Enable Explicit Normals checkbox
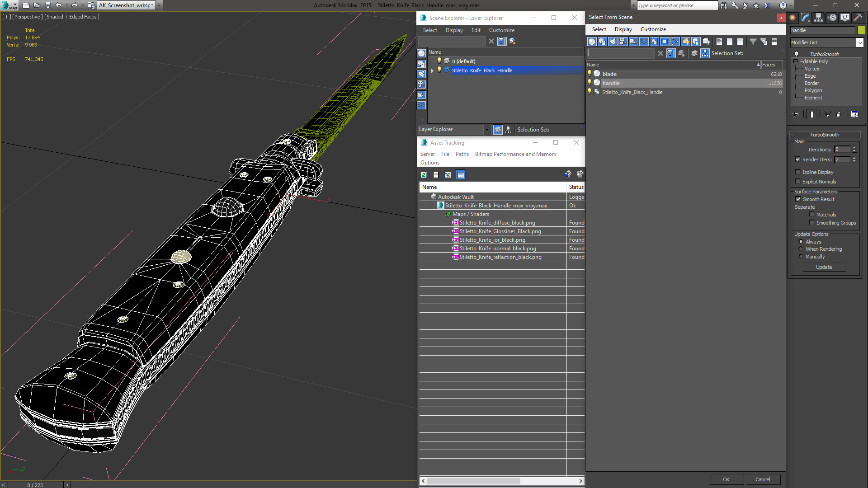 [x=798, y=182]
